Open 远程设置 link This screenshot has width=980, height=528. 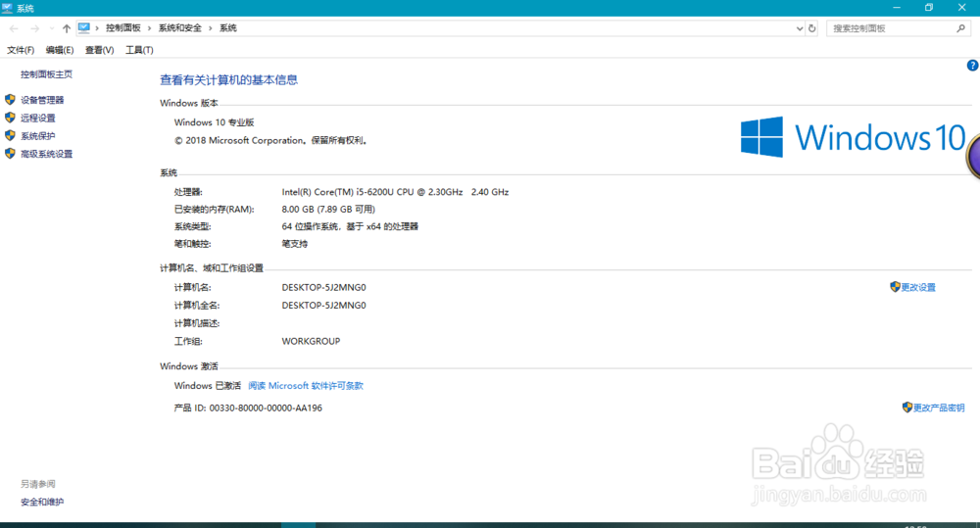pos(37,119)
